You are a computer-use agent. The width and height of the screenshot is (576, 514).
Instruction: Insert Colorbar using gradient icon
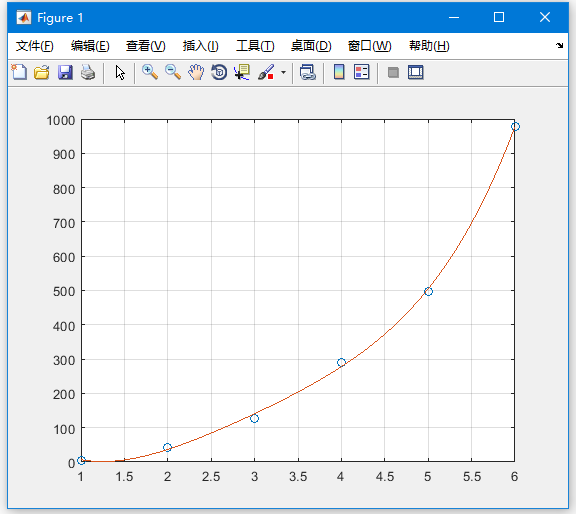339,72
